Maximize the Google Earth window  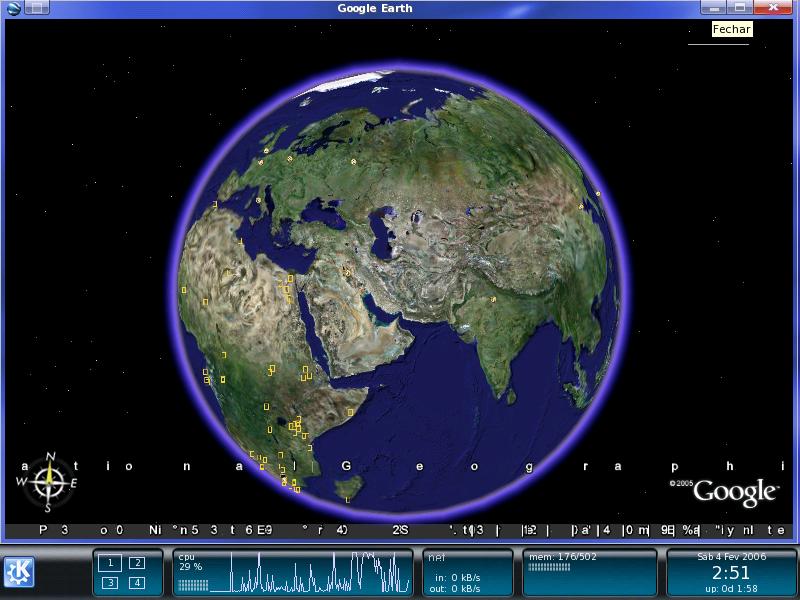(740, 8)
